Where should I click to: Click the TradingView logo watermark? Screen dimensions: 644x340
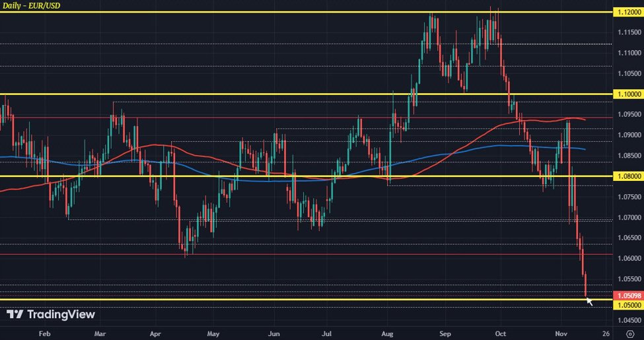coord(50,314)
